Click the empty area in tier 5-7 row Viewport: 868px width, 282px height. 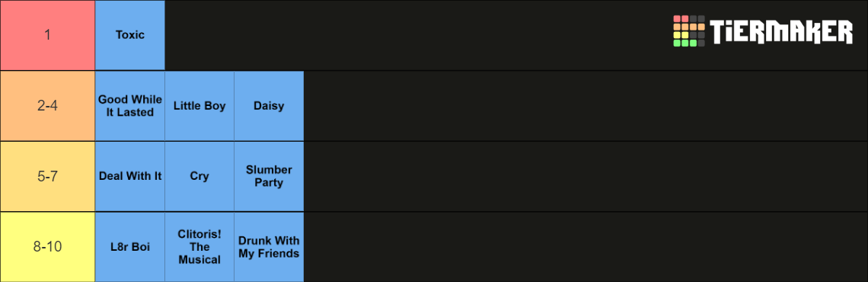tap(586, 176)
